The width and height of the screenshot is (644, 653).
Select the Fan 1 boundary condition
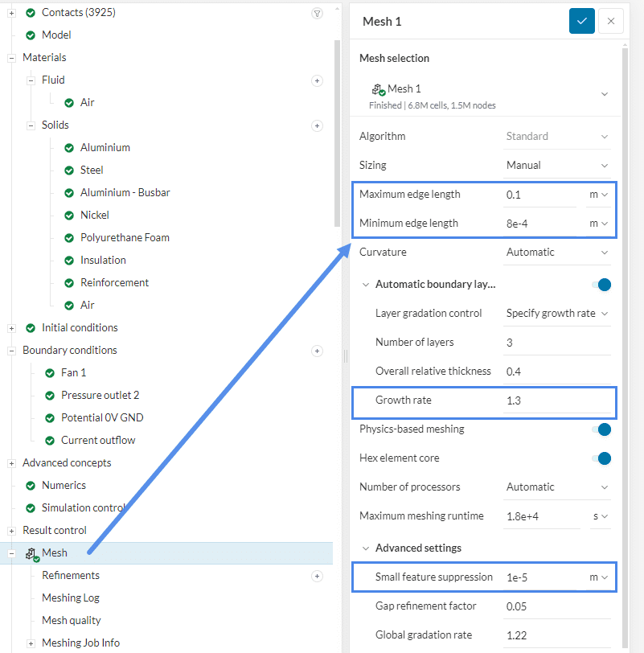point(73,373)
